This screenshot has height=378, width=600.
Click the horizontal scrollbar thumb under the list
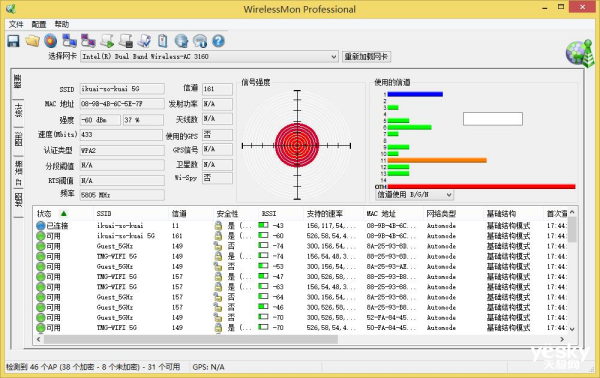click(x=191, y=339)
